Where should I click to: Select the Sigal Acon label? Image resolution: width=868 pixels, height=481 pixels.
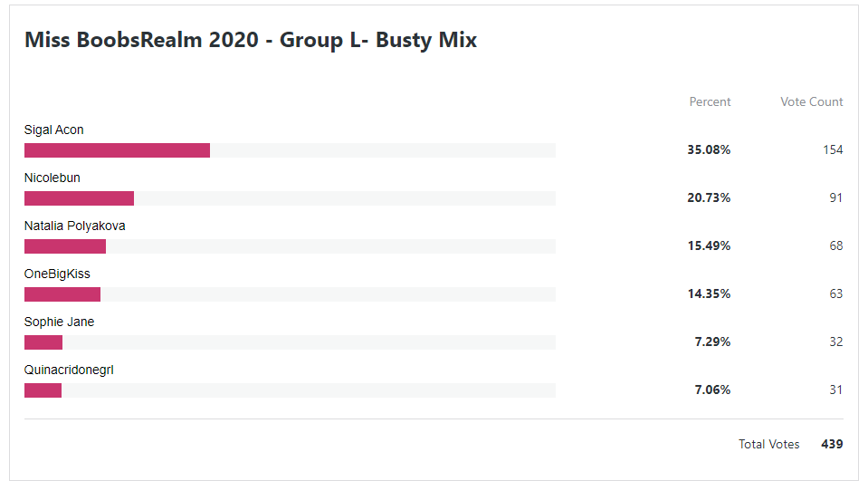[x=53, y=130]
